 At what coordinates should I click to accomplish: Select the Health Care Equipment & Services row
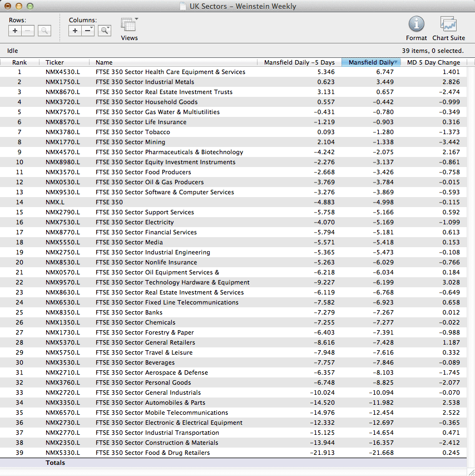coord(170,72)
